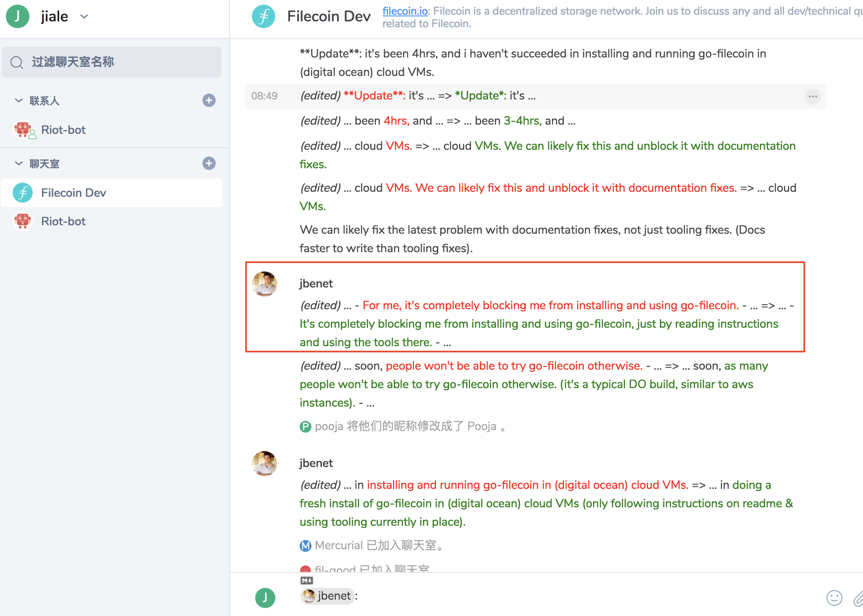
Task: Click the Filecoin Dev room title
Action: click(x=329, y=16)
